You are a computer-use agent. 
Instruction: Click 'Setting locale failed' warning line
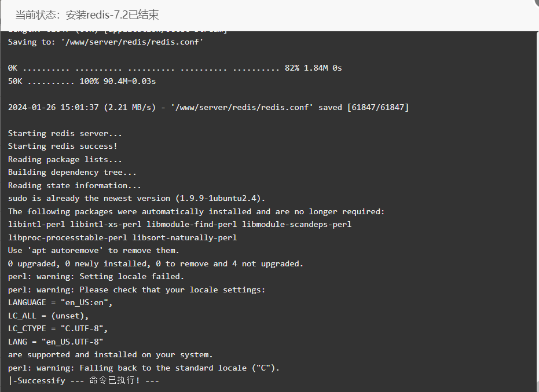[96, 276]
